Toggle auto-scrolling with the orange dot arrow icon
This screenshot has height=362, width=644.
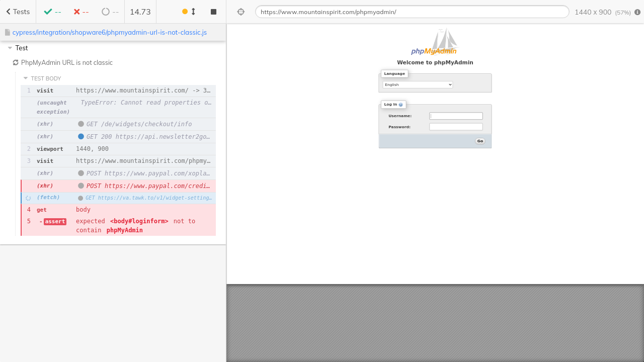(189, 12)
